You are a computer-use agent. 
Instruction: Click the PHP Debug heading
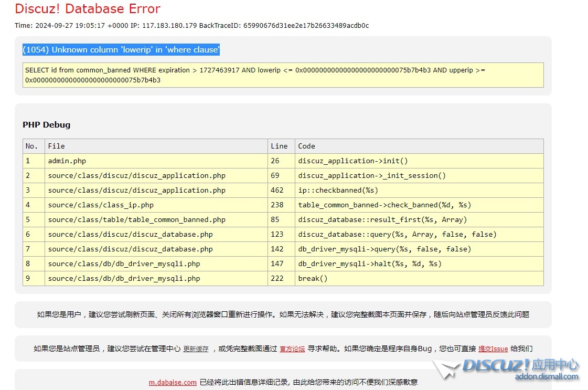[x=47, y=124]
